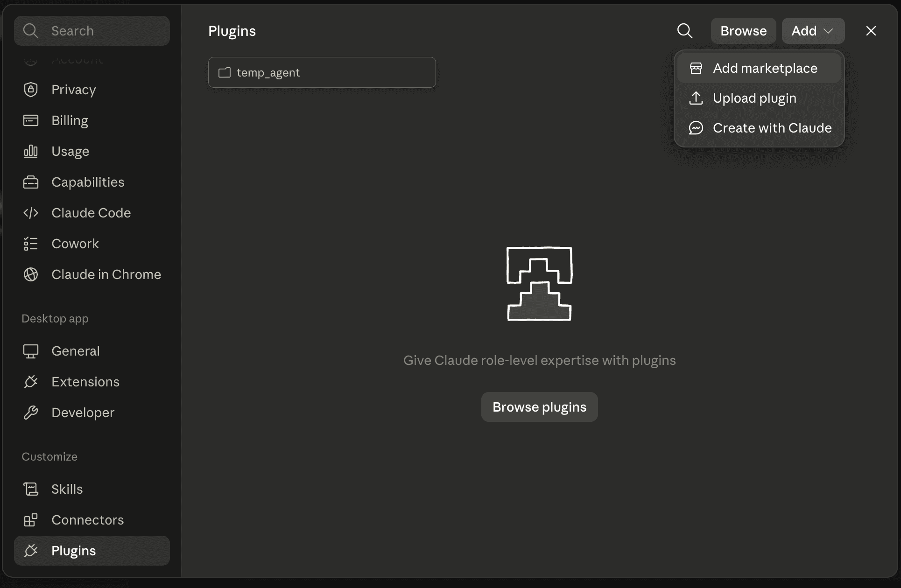
Task: Click the General monitor icon
Action: click(31, 351)
